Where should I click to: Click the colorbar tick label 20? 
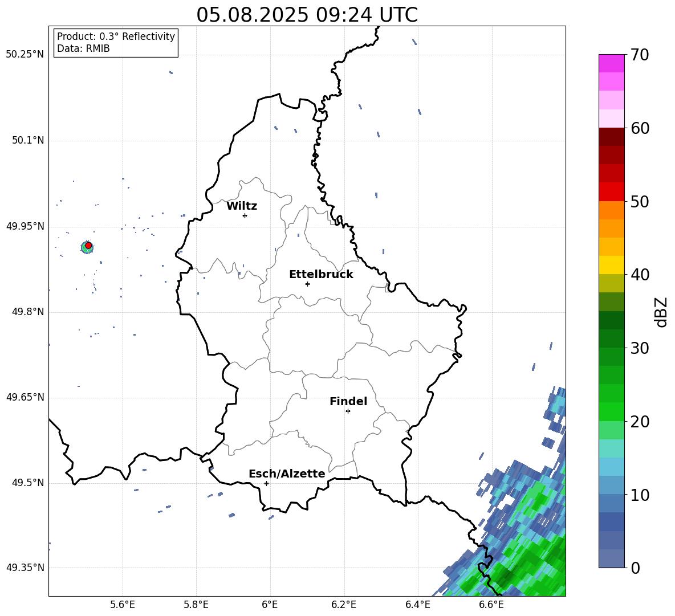[640, 422]
